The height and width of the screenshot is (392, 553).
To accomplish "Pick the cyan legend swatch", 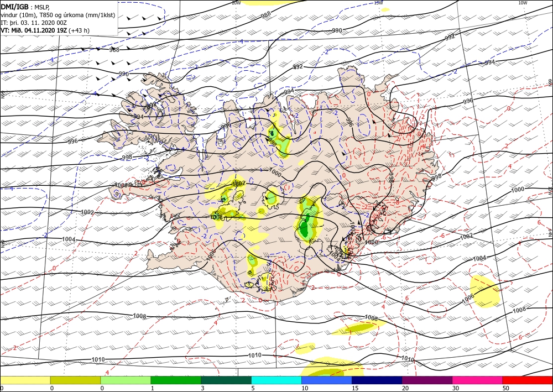I will [x=276, y=380].
